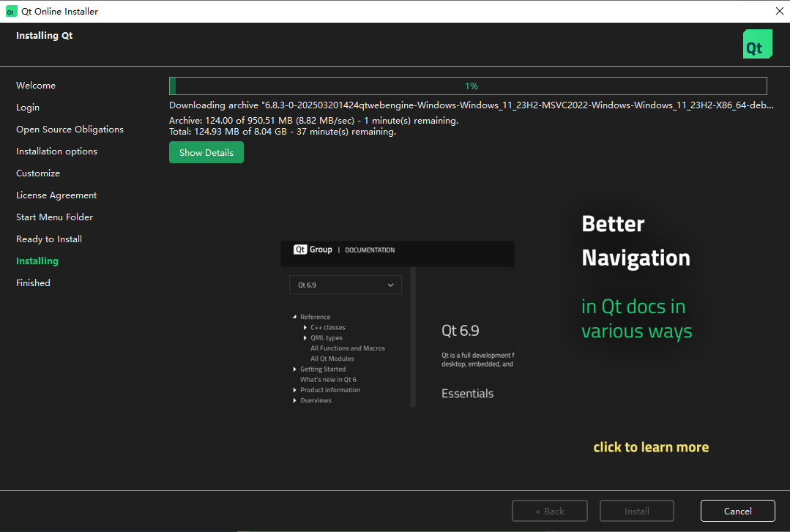The image size is (790, 532).
Task: Select the Customize step in sidebar
Action: click(38, 173)
